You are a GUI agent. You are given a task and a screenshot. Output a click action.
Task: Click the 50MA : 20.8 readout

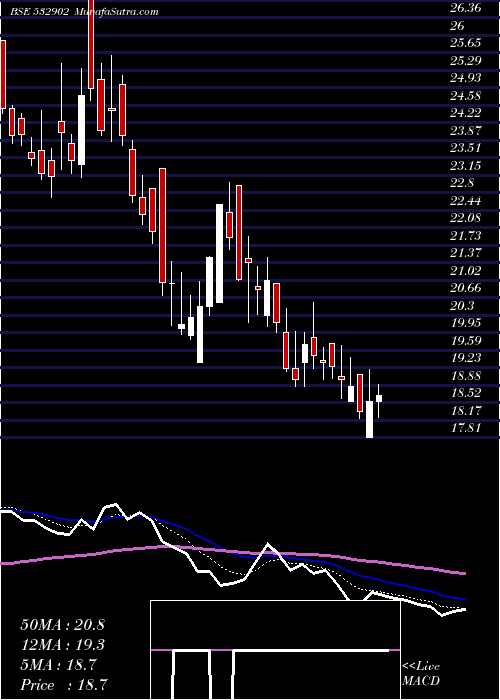62,625
